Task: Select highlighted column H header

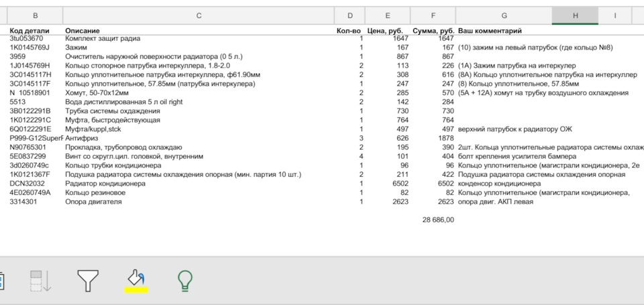Action: pyautogui.click(x=575, y=15)
